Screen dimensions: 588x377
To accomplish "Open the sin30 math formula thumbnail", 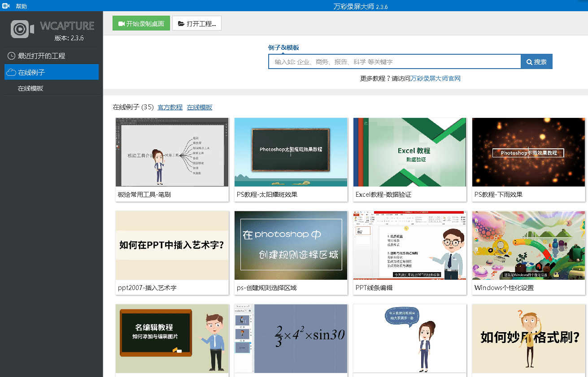I will pyautogui.click(x=291, y=338).
